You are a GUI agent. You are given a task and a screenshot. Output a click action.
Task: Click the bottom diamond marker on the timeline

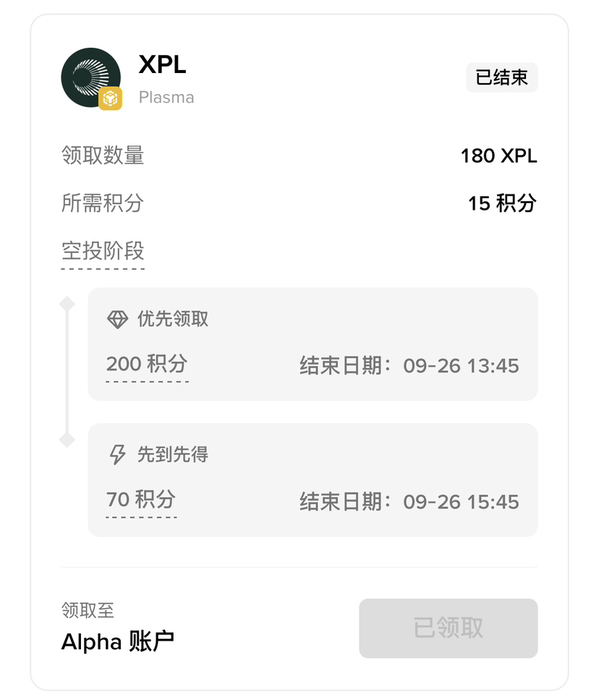pyautogui.click(x=67, y=439)
